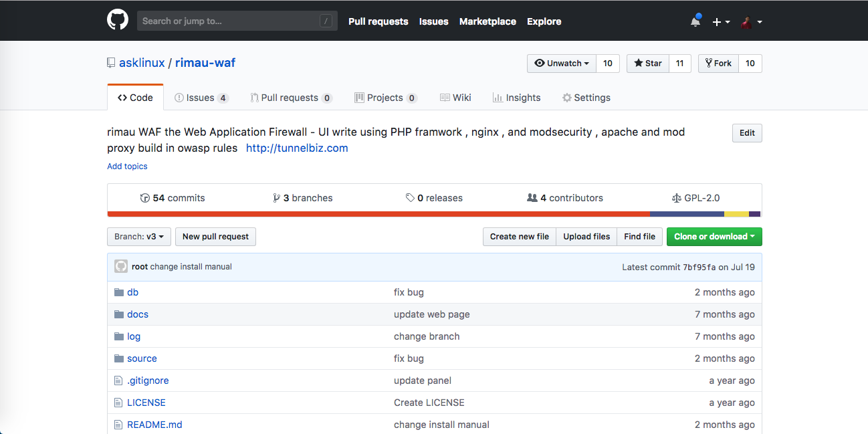Open the Unwatch dropdown
The width and height of the screenshot is (868, 434).
[562, 64]
